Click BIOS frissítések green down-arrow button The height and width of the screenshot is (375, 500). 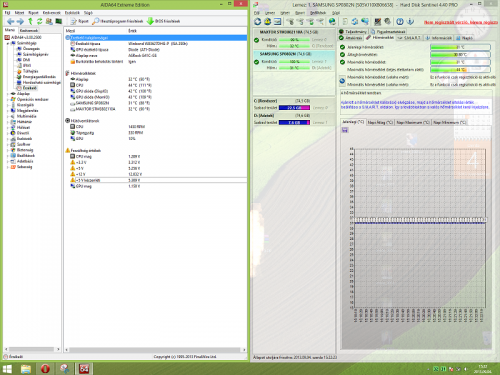click(163, 21)
